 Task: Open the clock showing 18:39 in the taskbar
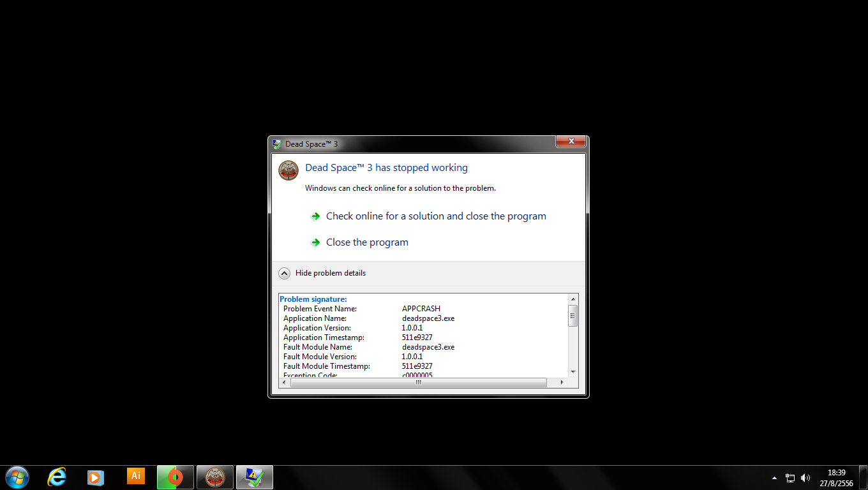tap(836, 478)
